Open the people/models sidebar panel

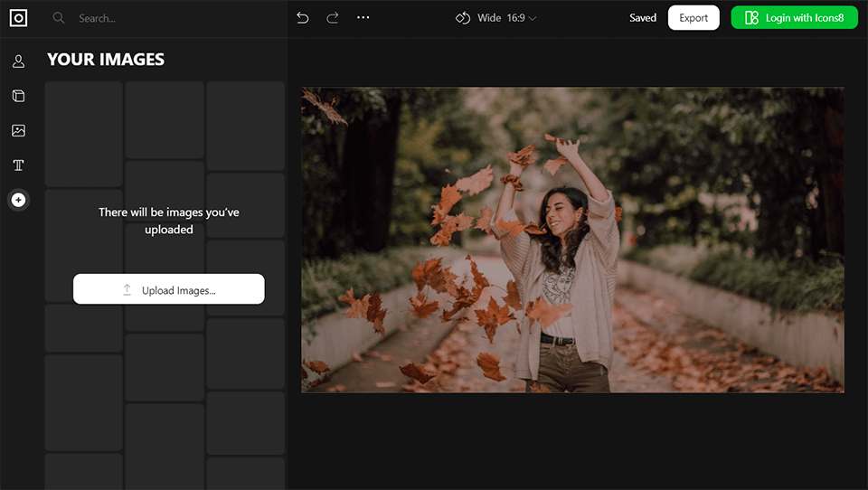pyautogui.click(x=18, y=61)
